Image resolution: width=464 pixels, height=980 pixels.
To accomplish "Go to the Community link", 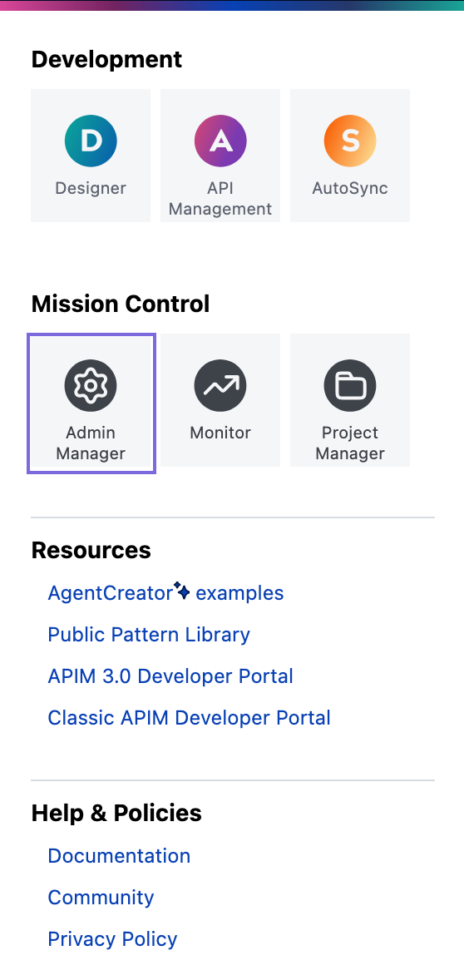I will click(101, 898).
